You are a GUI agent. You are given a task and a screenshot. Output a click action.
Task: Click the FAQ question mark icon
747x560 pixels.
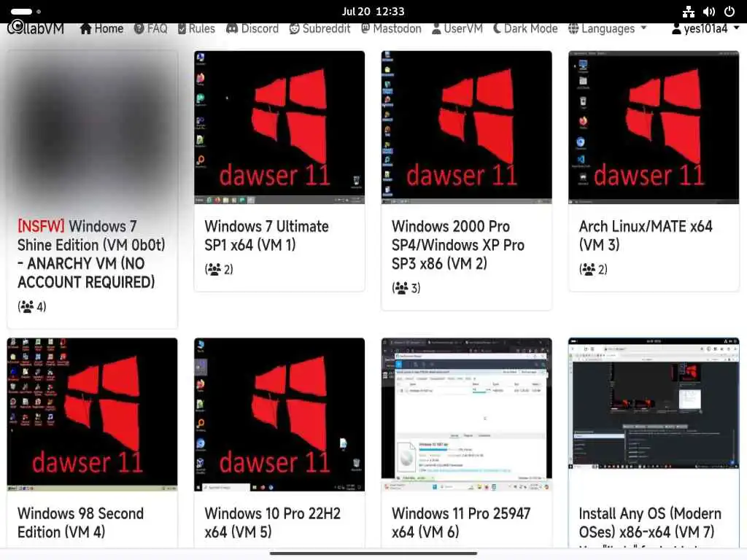point(139,28)
